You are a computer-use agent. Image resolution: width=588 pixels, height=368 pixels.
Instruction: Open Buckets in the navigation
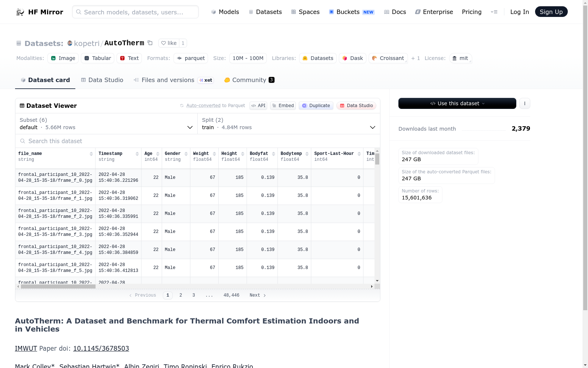tap(351, 12)
